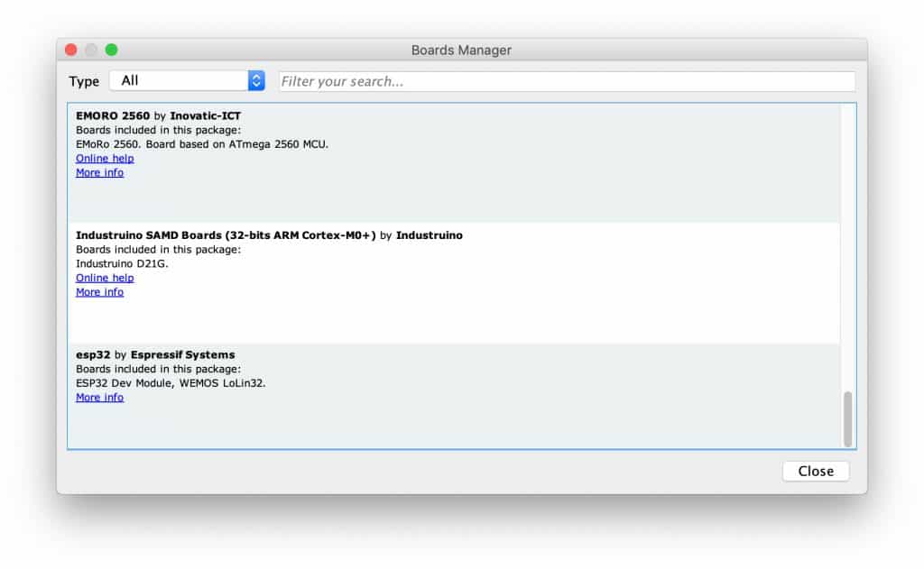924x569 pixels.
Task: Open Online help link for EMORO 2560
Action: coord(105,159)
